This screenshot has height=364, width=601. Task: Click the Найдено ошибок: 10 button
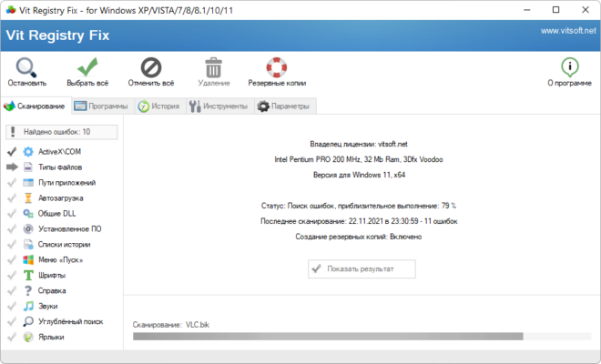[x=62, y=132]
